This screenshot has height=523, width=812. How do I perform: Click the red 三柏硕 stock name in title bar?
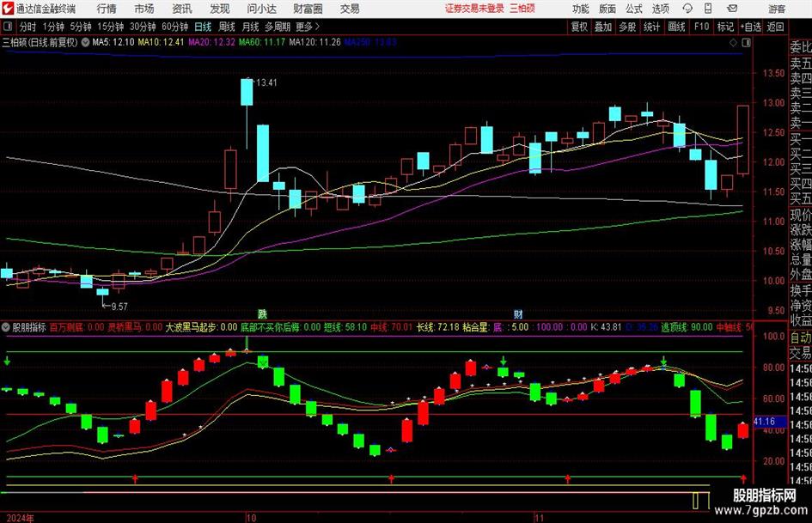(522, 9)
